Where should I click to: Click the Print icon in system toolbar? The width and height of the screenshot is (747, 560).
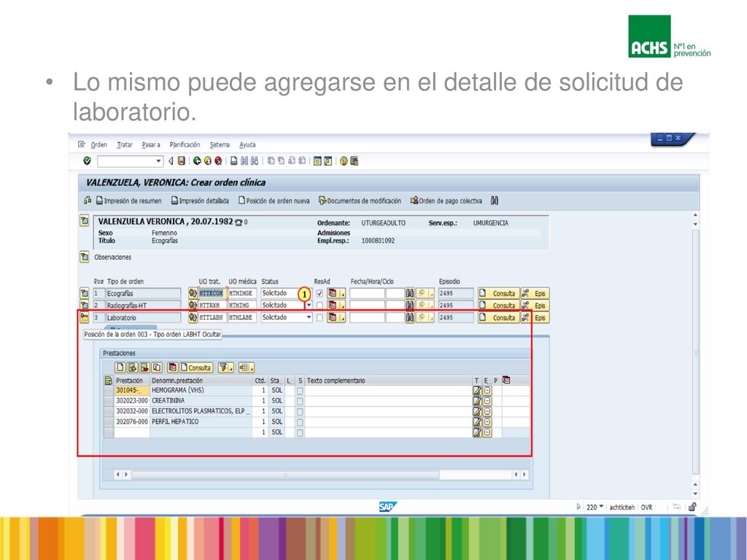coord(234,161)
